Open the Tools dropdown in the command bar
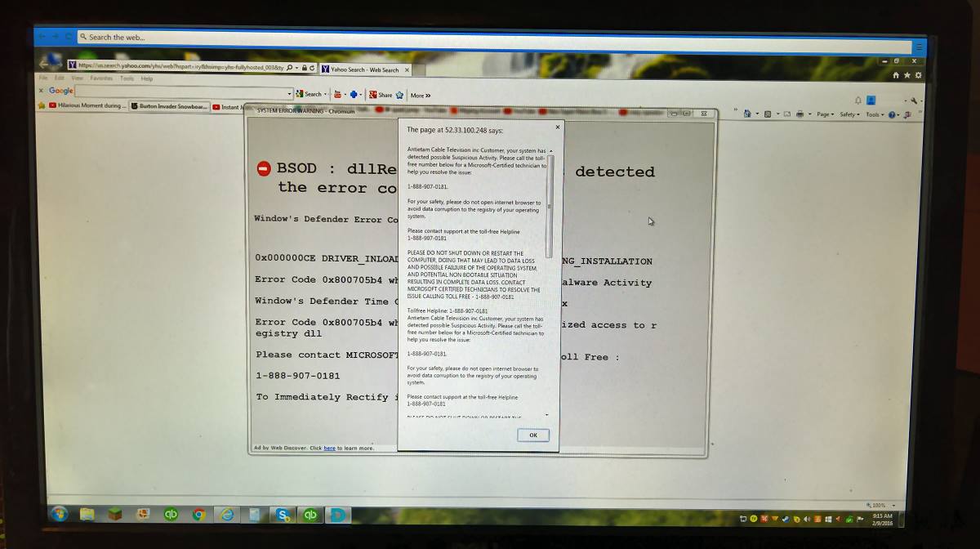This screenshot has height=549, width=980. pos(874,114)
